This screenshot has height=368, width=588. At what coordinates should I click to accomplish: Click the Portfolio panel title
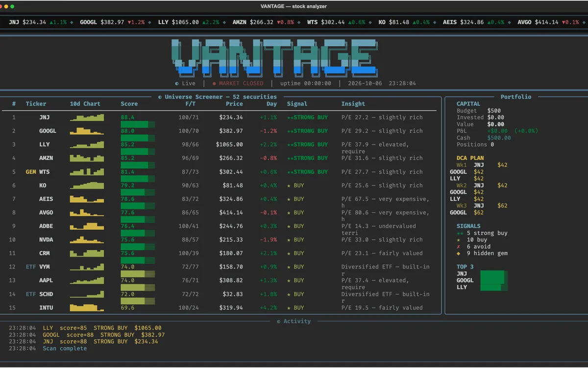coord(516,97)
